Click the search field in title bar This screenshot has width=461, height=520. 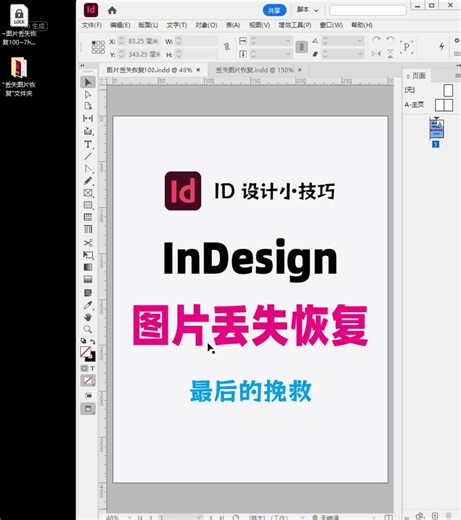pyautogui.click(x=368, y=10)
